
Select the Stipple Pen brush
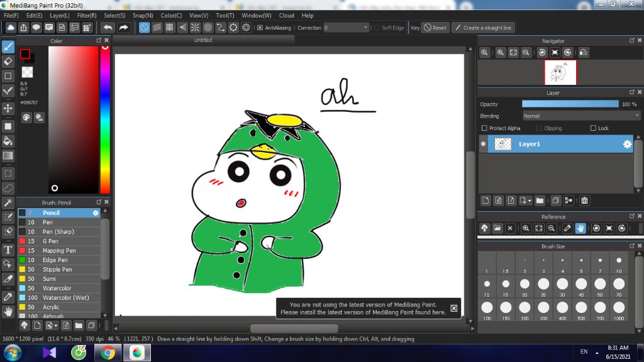click(x=59, y=270)
